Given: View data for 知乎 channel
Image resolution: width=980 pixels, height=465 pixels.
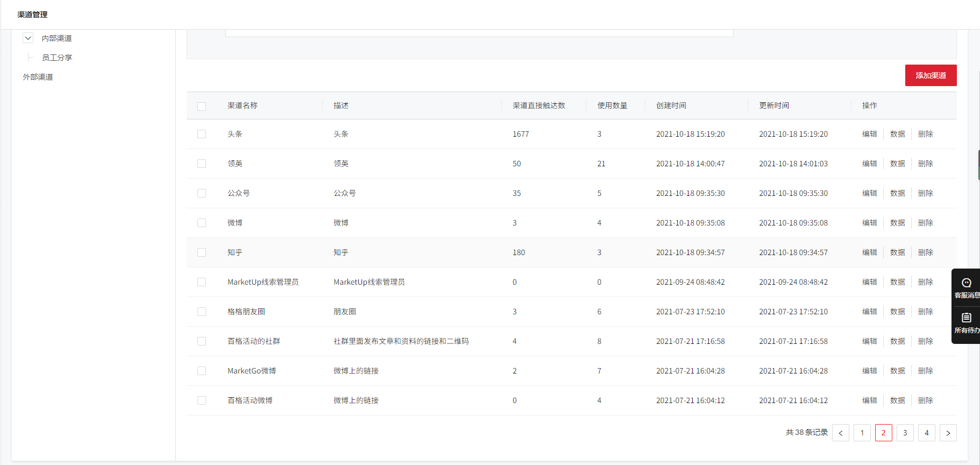Looking at the screenshot, I should click(898, 252).
